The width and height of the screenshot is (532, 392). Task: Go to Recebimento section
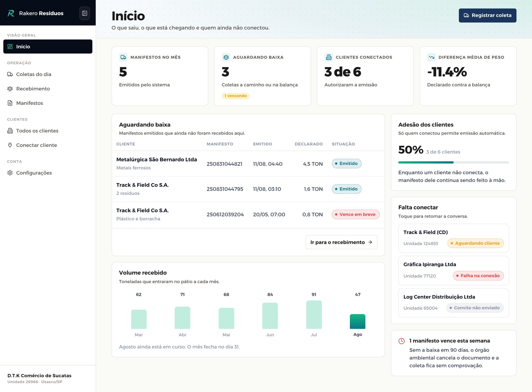48,89
